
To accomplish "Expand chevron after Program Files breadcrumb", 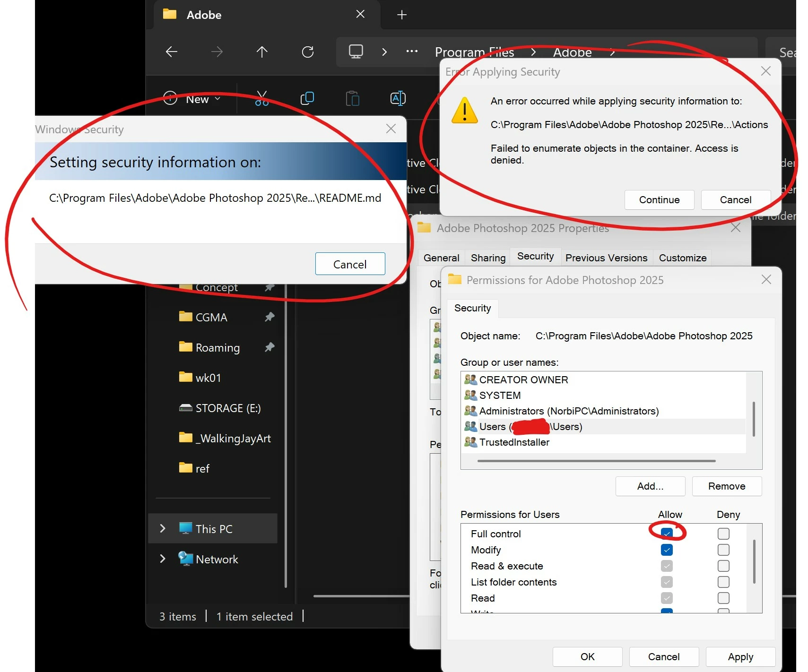I will coord(533,52).
